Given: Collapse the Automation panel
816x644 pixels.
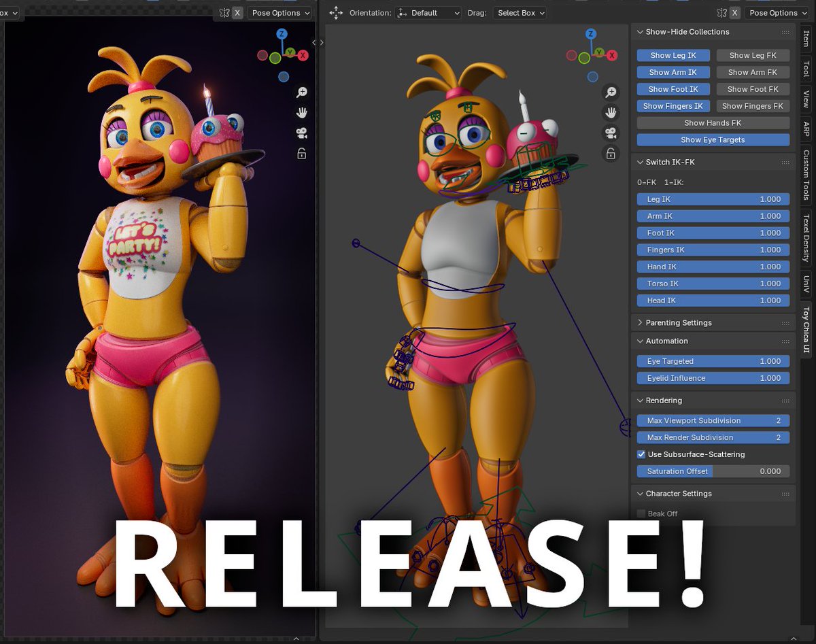Looking at the screenshot, I should (640, 341).
